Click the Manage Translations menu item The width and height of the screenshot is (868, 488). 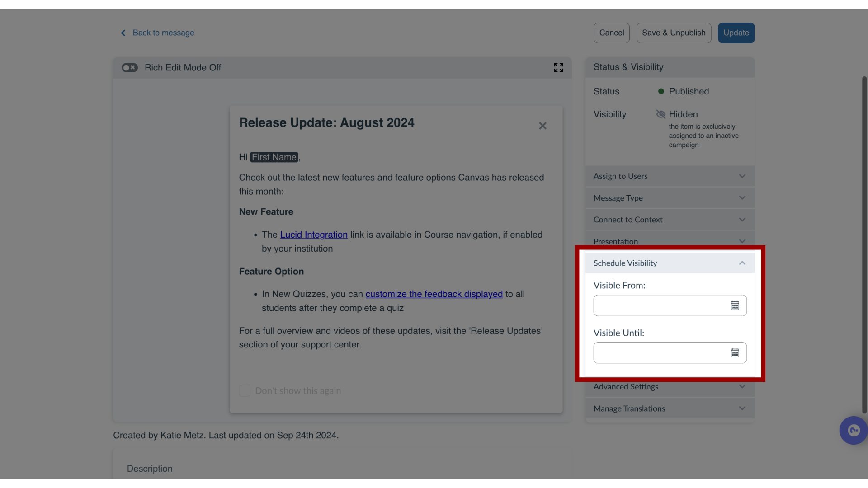(x=670, y=408)
